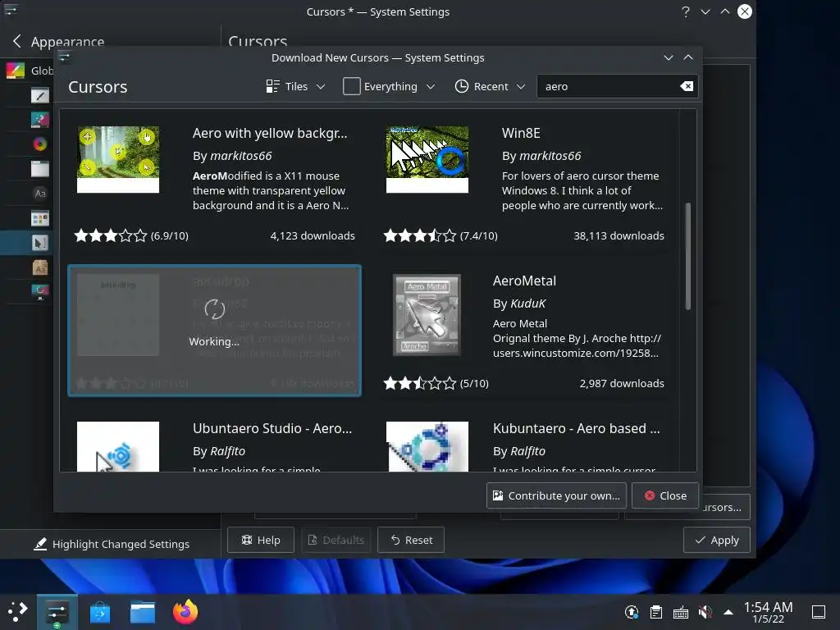Open Dolphin file manager from taskbar

tap(143, 612)
